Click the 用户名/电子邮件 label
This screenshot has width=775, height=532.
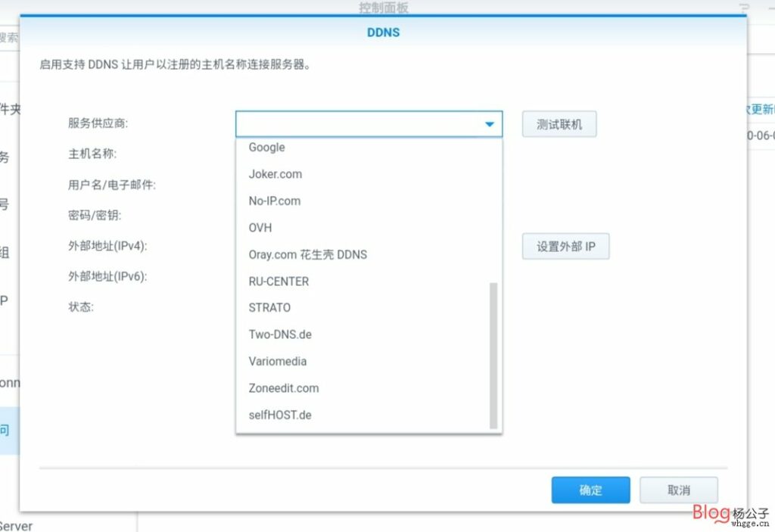tap(112, 185)
